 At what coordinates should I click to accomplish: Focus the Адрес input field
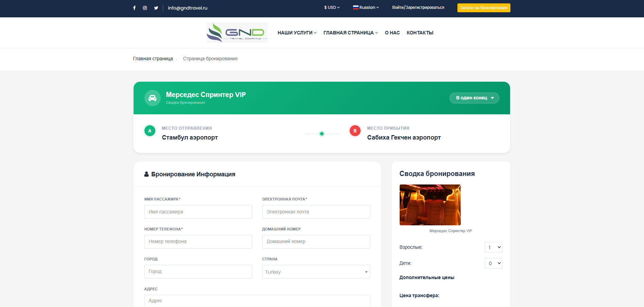(x=257, y=301)
